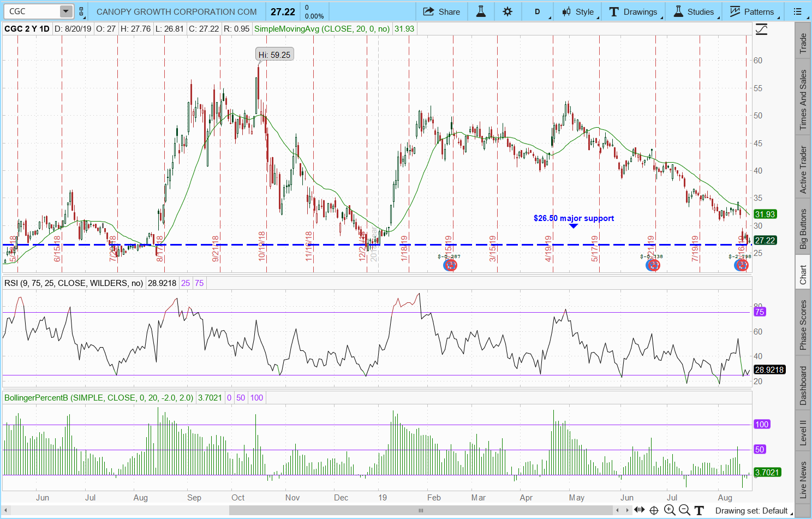Expand the CGC symbol dropdown arrow
812x519 pixels.
point(65,11)
